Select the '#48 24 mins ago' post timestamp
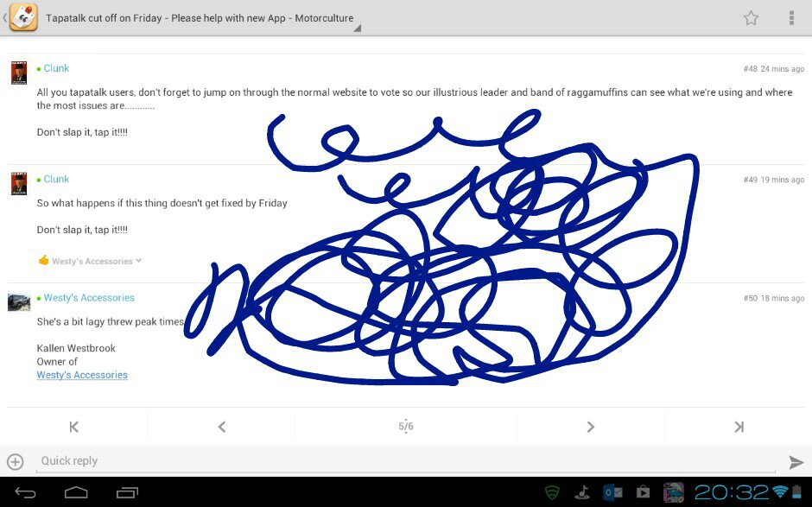Image resolution: width=812 pixels, height=507 pixels. click(x=774, y=69)
